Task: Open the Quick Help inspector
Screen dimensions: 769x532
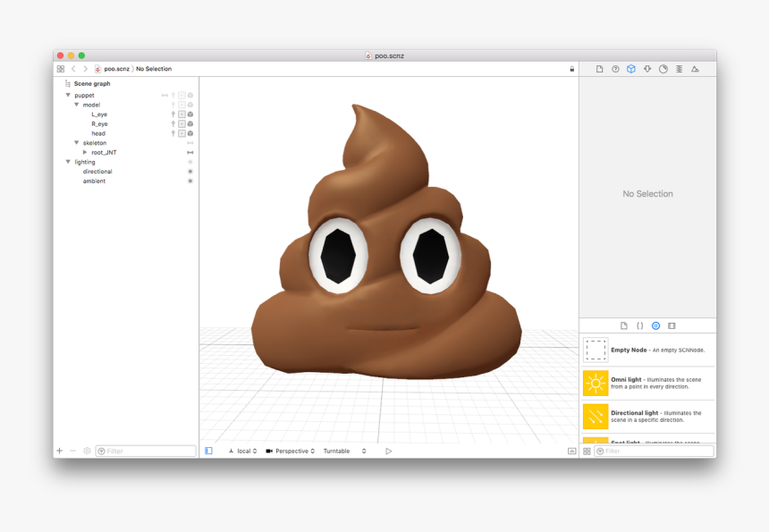Action: tap(615, 69)
